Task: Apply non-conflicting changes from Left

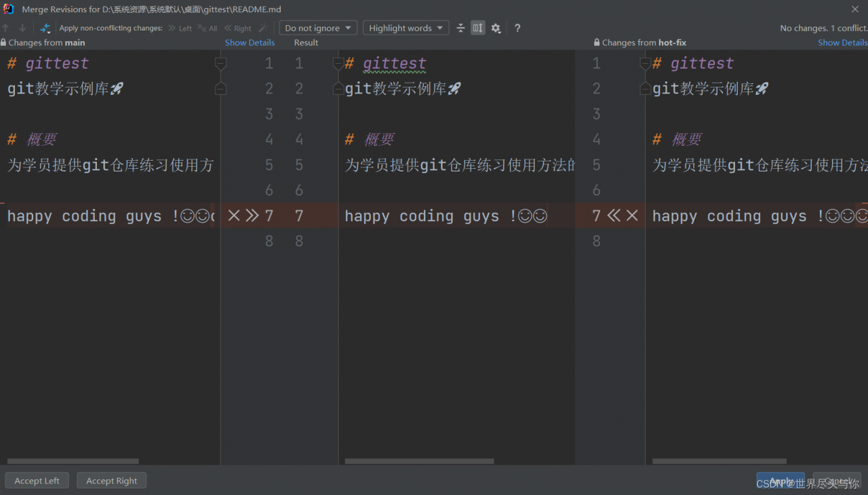Action: tap(180, 28)
